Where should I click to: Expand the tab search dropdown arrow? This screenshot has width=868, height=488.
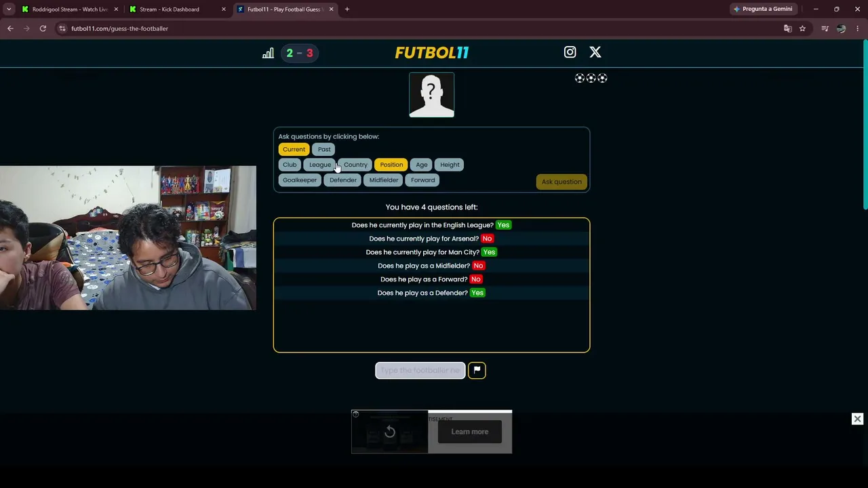[x=9, y=9]
